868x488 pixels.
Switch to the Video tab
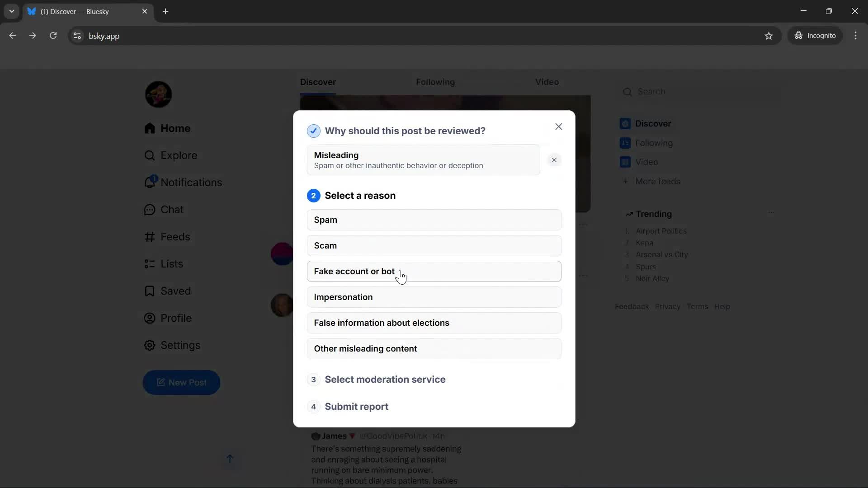pos(547,82)
